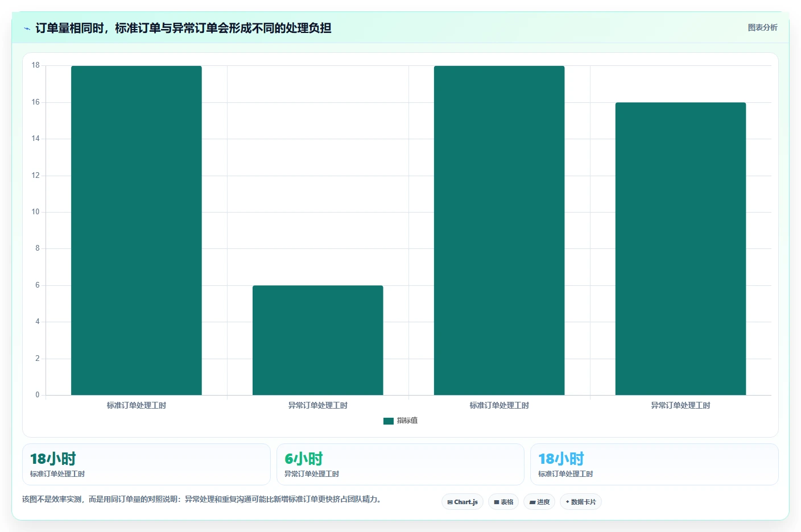This screenshot has height=532, width=801.
Task: Click the x-axis label under the 6-value bar
Action: (x=318, y=405)
